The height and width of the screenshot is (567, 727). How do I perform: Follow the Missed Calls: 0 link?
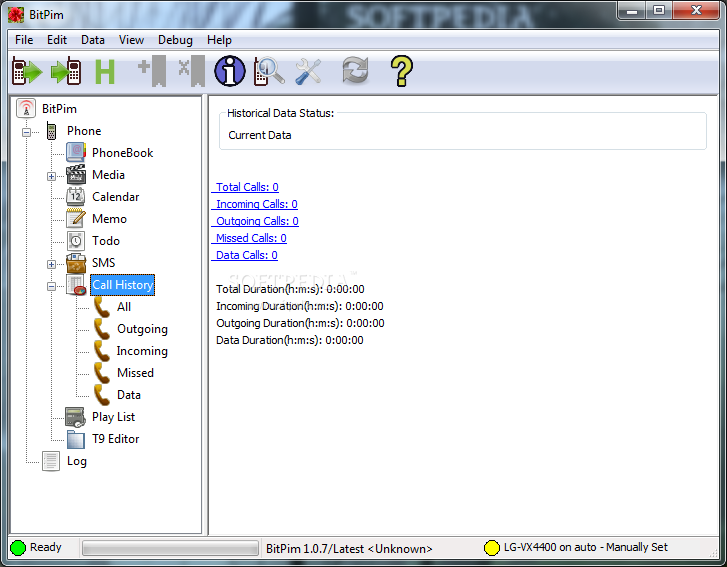click(x=249, y=238)
